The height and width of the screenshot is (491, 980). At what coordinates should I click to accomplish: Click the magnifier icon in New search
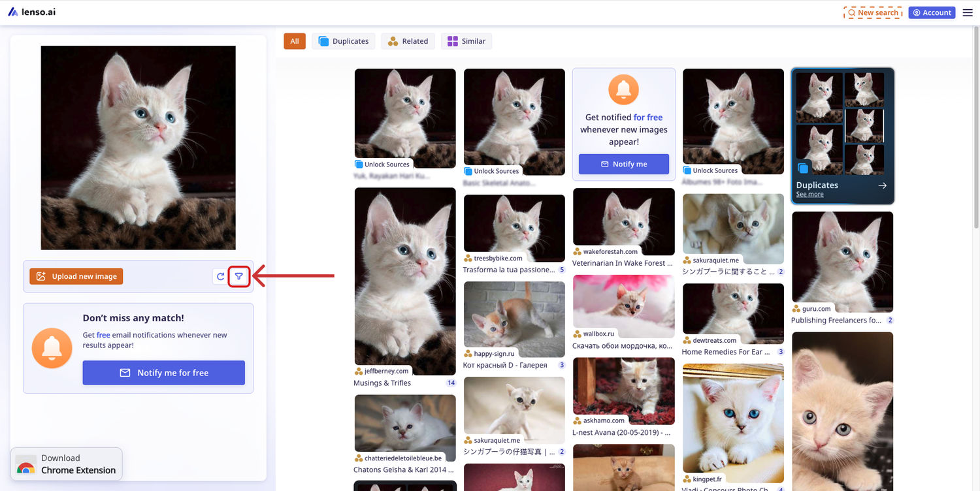coord(851,12)
